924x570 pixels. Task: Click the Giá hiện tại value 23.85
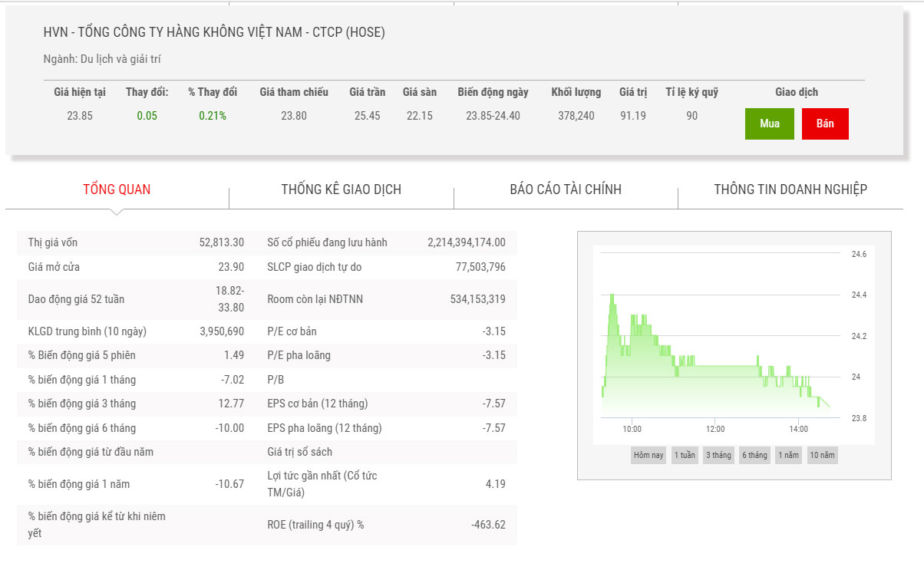(x=80, y=116)
